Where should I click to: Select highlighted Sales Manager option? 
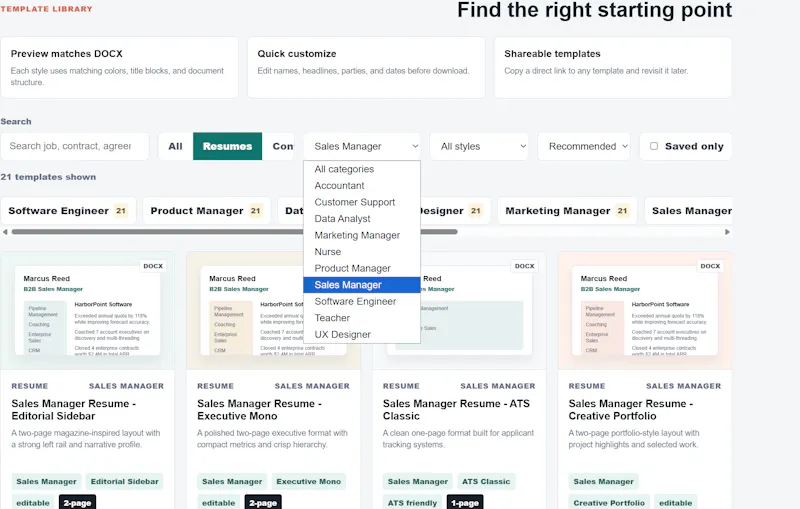(x=362, y=285)
